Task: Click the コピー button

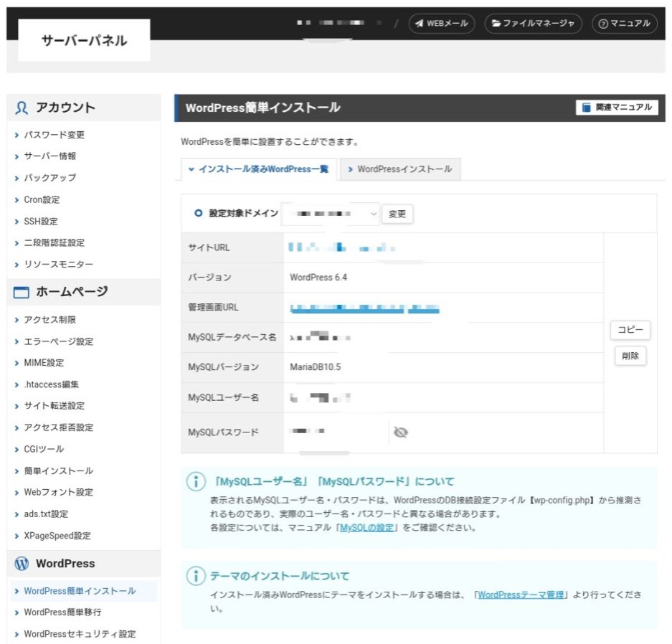Action: pyautogui.click(x=630, y=330)
